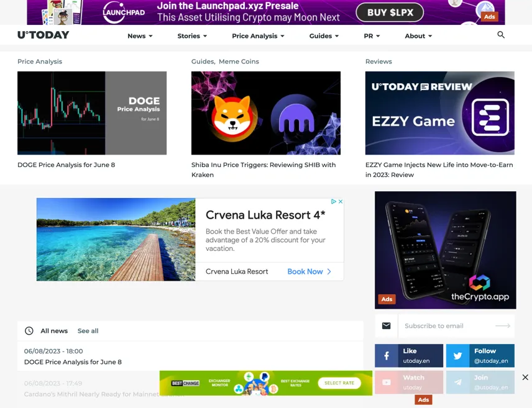Dismiss the bottom banner ad with X
This screenshot has height=408, width=532.
525,377
